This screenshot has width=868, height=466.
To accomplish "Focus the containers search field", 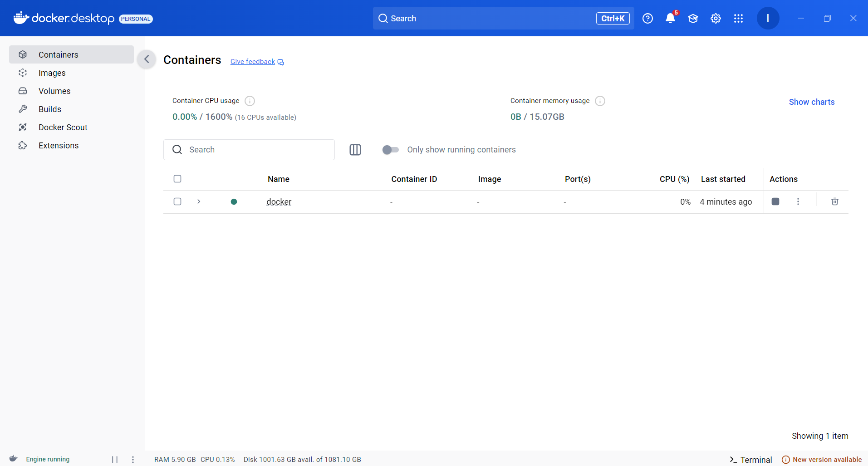I will point(249,150).
